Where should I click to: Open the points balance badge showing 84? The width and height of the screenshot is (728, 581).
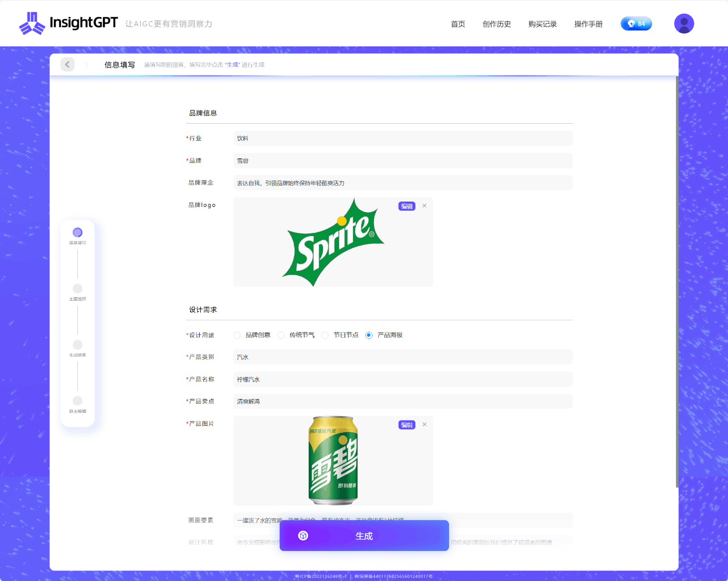[x=636, y=24]
